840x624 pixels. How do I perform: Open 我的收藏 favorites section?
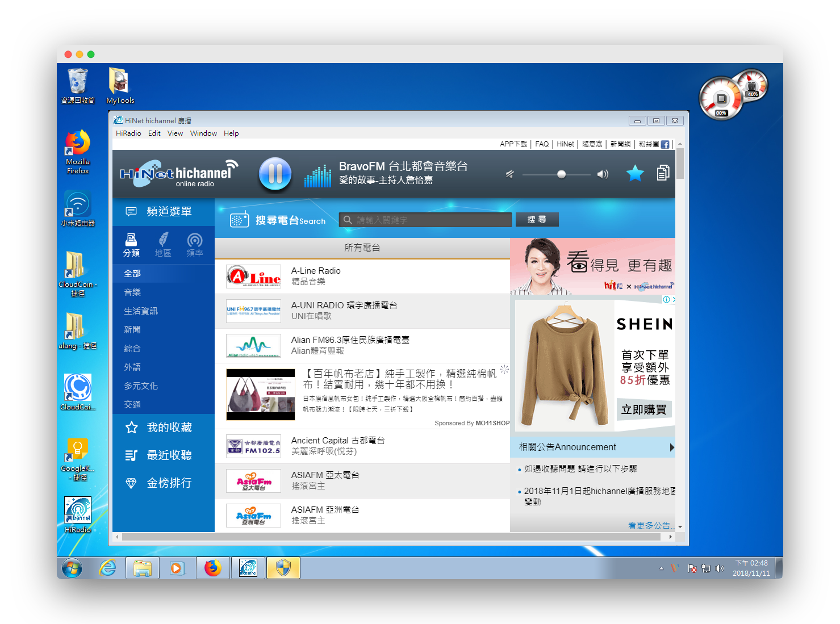(x=164, y=428)
